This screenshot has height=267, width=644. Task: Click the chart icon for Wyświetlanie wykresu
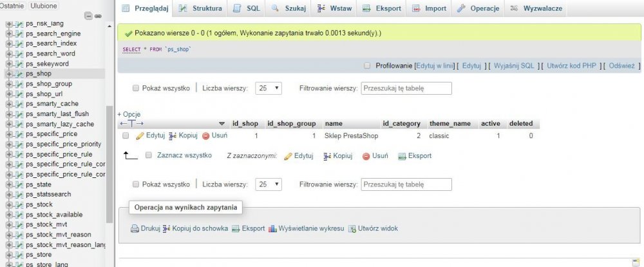coord(272,229)
